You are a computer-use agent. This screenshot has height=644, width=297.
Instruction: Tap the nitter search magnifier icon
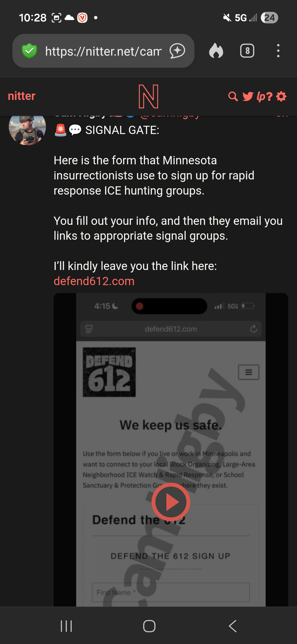coord(233,96)
